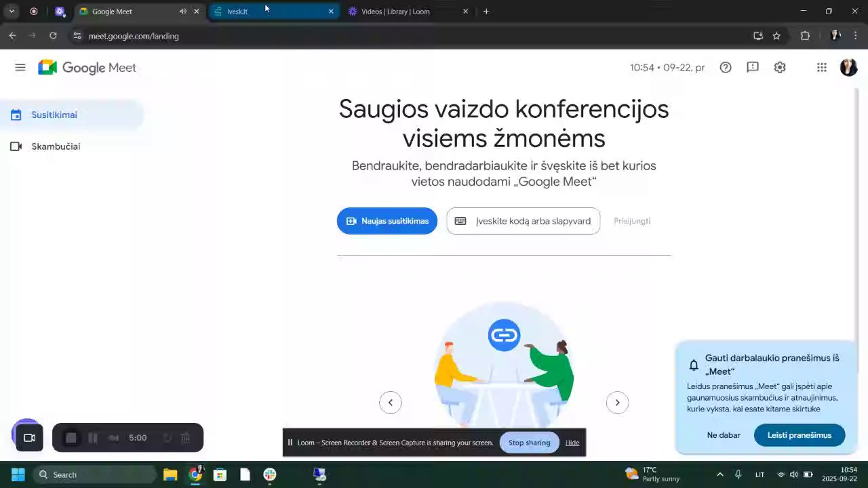Mute the Google Meet tab audio icon
Image resolution: width=868 pixels, height=488 pixels.
[182, 12]
